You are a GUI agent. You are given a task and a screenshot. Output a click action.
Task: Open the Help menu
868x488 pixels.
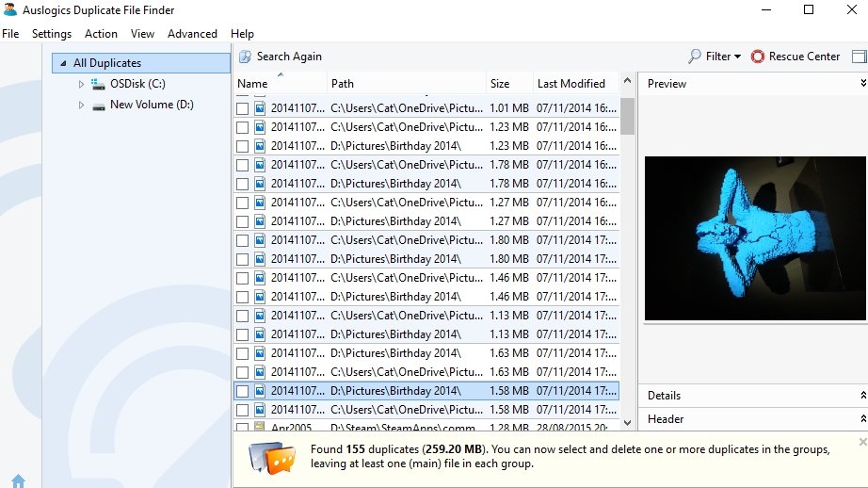coord(242,34)
